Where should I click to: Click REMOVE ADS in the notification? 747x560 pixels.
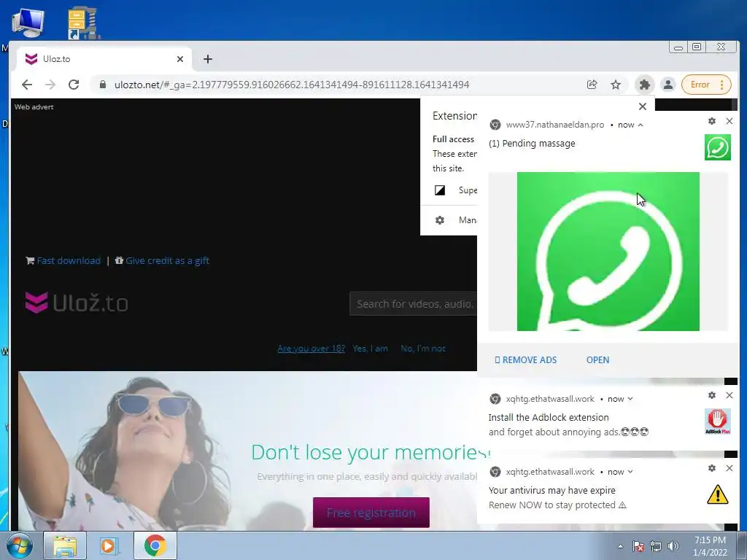526,360
